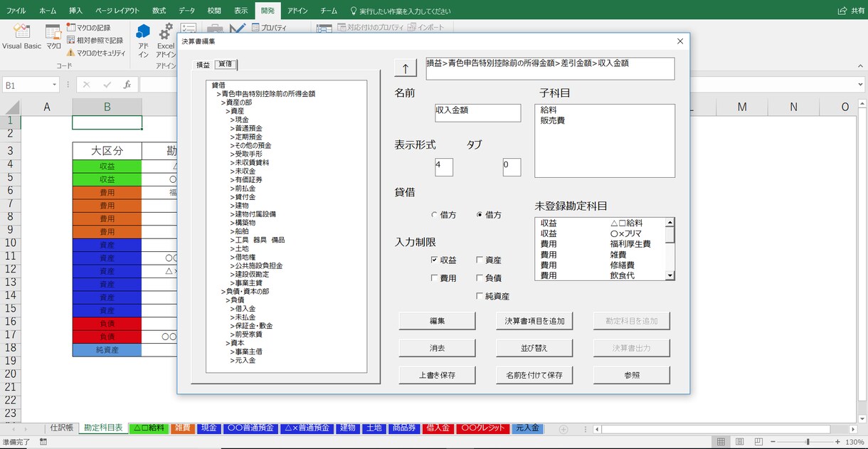
Task: Start マクロの記録
Action: 88,28
